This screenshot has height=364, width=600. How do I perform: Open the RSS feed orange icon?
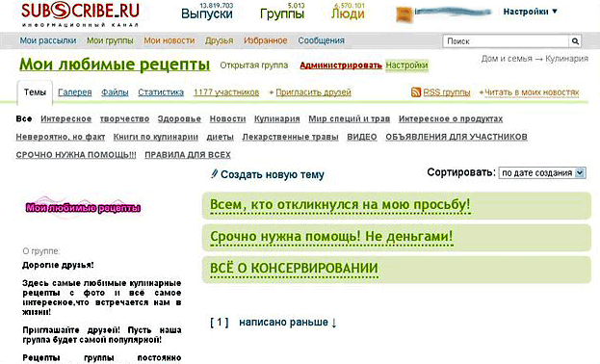pyautogui.click(x=415, y=92)
